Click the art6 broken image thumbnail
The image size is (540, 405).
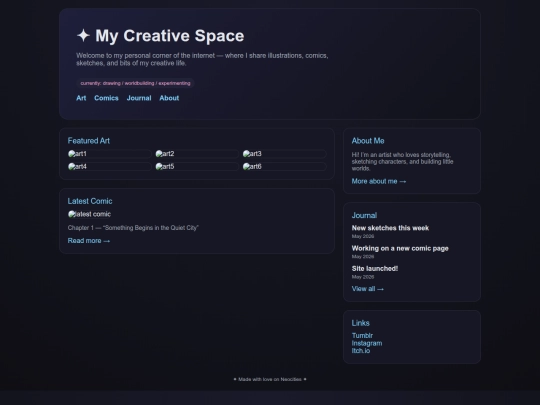click(x=284, y=167)
